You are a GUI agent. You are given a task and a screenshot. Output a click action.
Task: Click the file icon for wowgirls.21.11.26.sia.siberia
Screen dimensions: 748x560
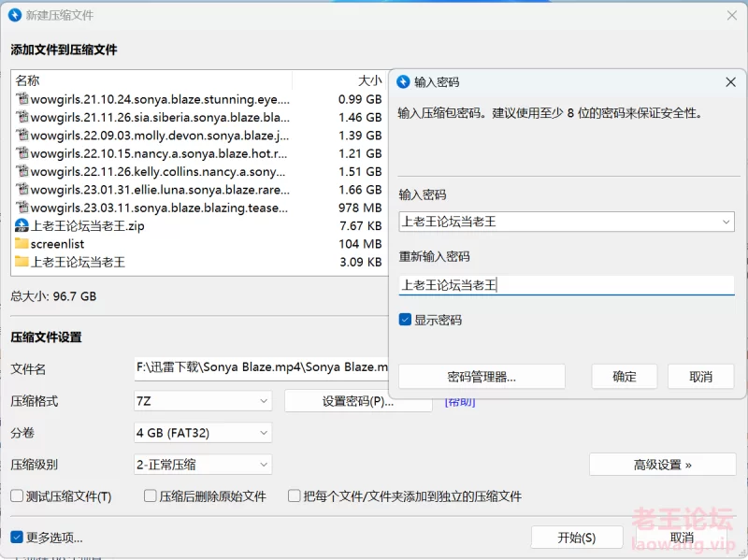coord(22,118)
